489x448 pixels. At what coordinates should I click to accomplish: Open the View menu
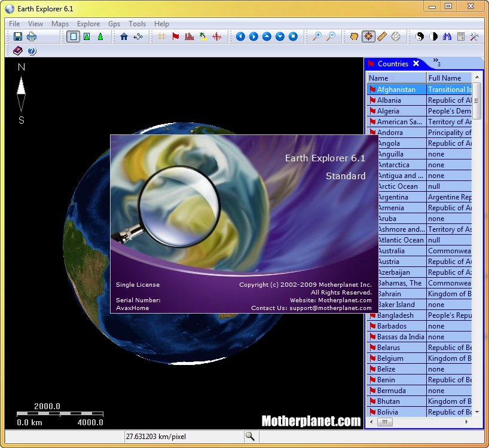tap(35, 24)
